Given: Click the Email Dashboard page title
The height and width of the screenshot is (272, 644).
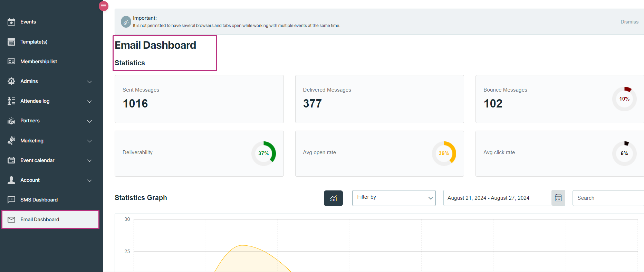Looking at the screenshot, I should click(x=155, y=45).
